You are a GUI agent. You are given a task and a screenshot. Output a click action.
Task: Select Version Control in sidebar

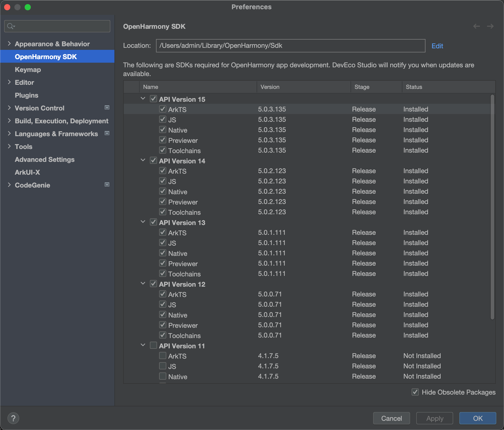(x=40, y=108)
